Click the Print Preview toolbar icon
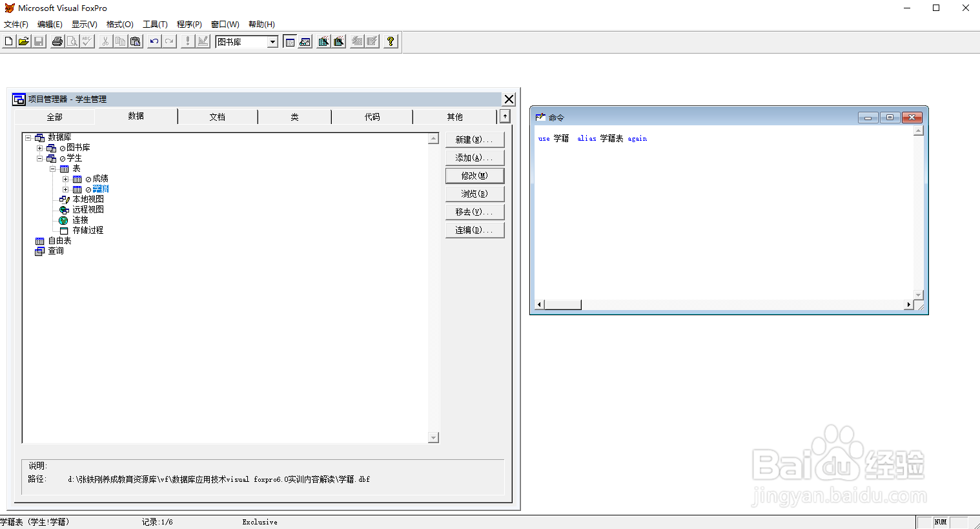 pyautogui.click(x=72, y=41)
